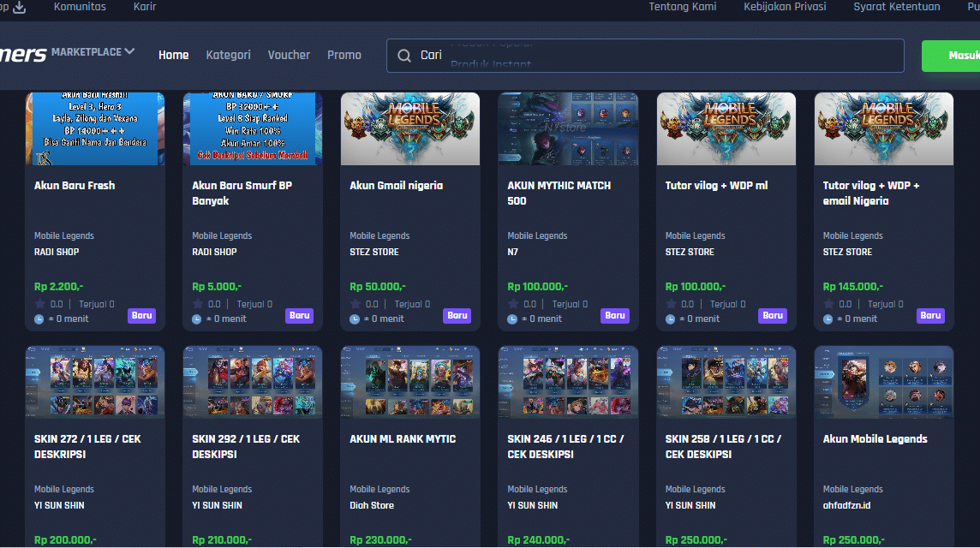Open Kebijakan Privasi link
The width and height of the screenshot is (980, 548).
(785, 7)
